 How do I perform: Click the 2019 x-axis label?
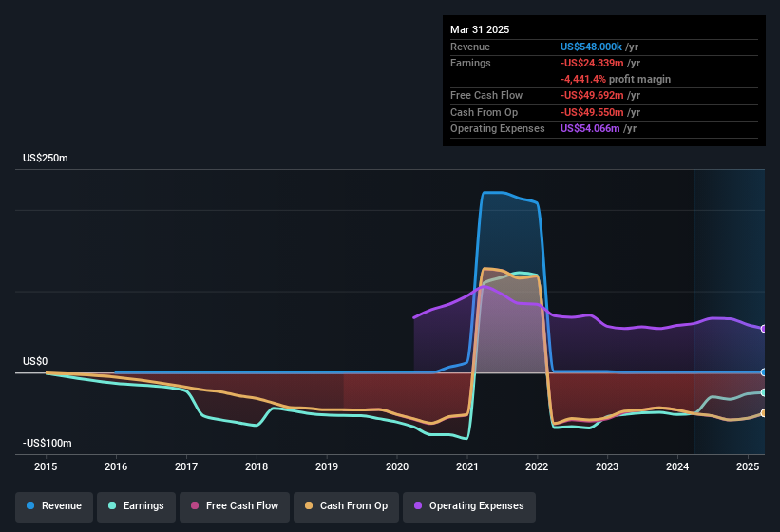pyautogui.click(x=327, y=466)
